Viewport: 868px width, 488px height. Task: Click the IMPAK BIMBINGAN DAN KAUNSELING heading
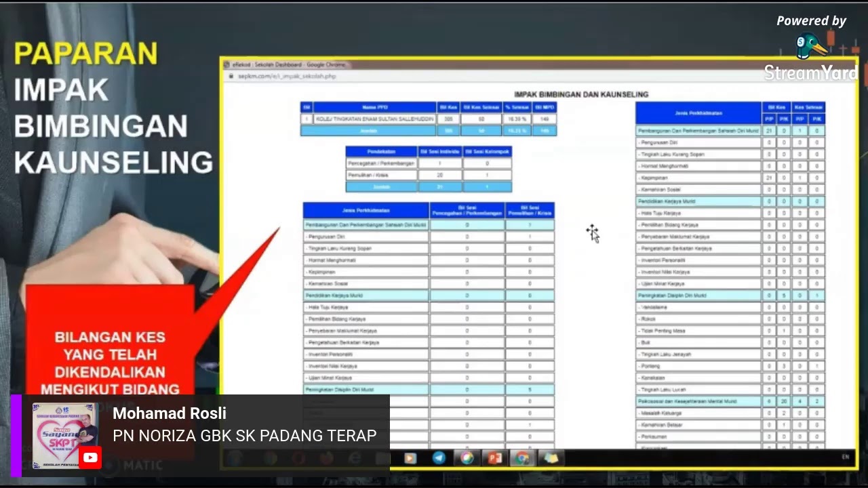pyautogui.click(x=581, y=94)
